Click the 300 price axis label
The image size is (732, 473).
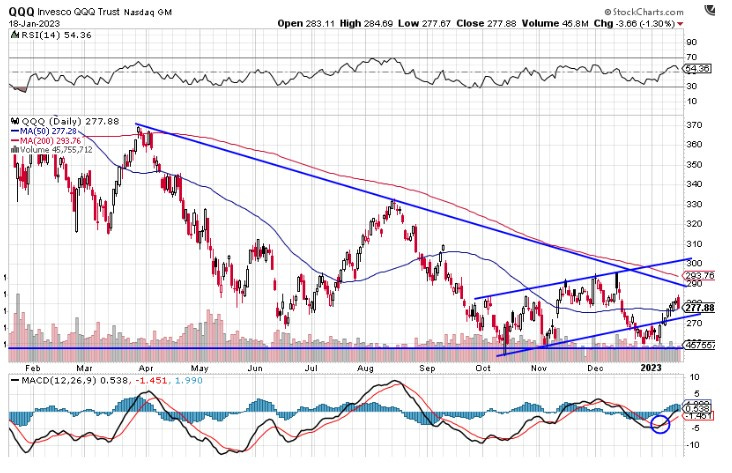[x=694, y=263]
